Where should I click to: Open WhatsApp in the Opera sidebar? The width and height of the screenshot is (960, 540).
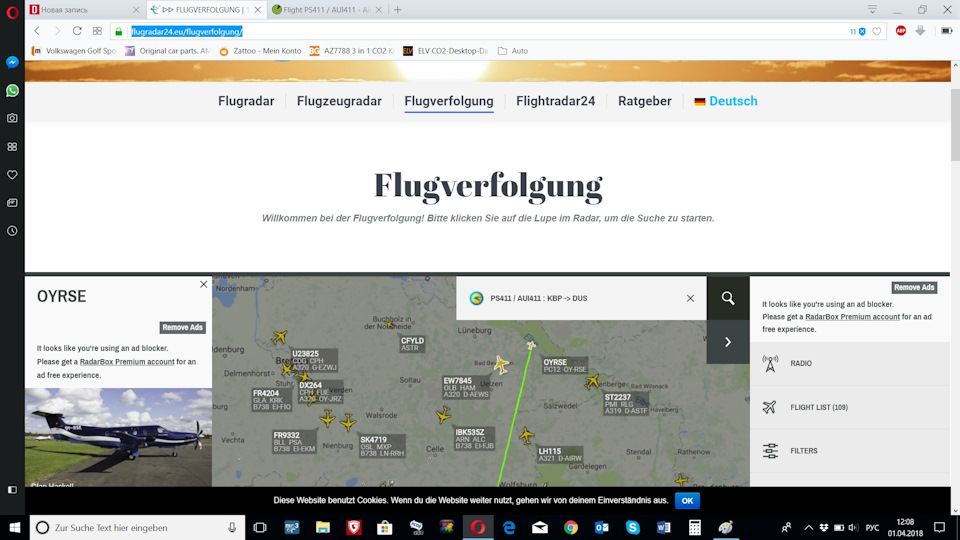tap(12, 91)
